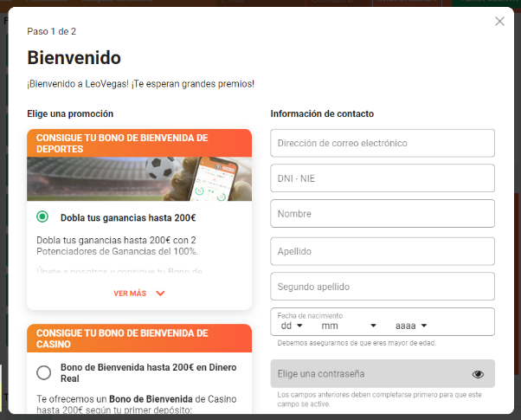This screenshot has height=420, width=521.
Task: Click the sports bonus football banner image
Action: (x=138, y=179)
